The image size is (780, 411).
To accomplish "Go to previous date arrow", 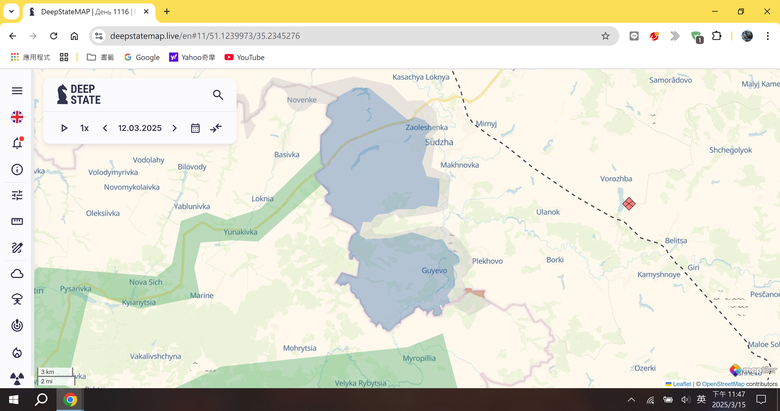I will 105,128.
